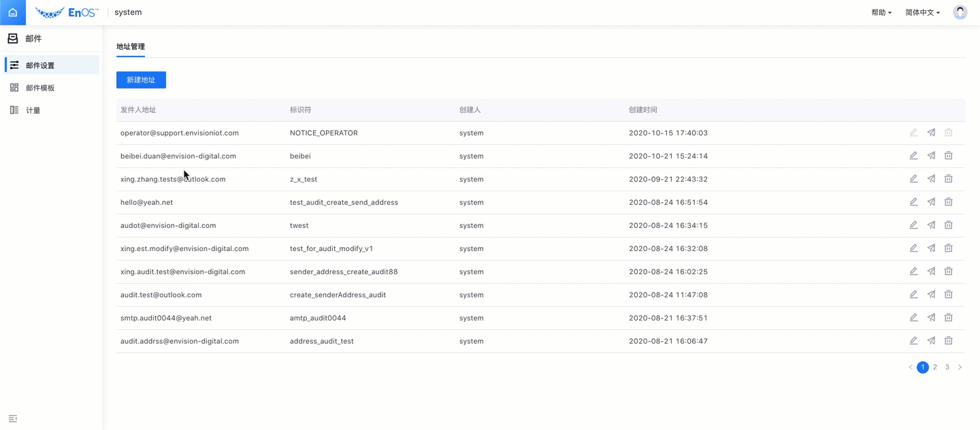
Task: Go to next page using right chevron
Action: coord(960,367)
